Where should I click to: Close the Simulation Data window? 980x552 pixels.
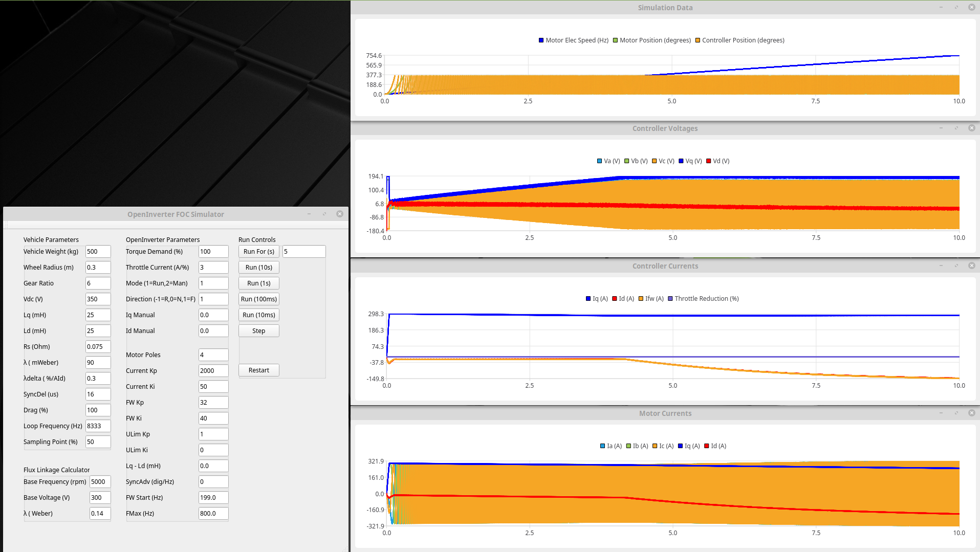pos(971,7)
